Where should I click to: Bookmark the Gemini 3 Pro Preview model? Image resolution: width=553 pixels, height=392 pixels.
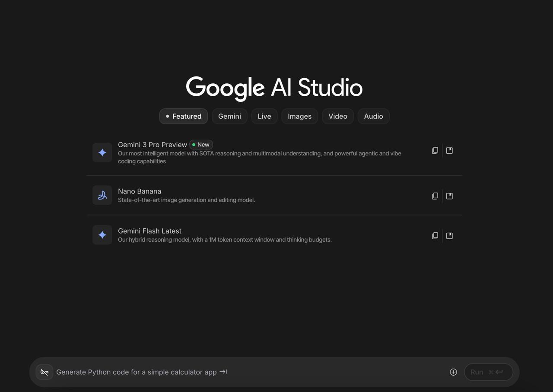pyautogui.click(x=449, y=150)
